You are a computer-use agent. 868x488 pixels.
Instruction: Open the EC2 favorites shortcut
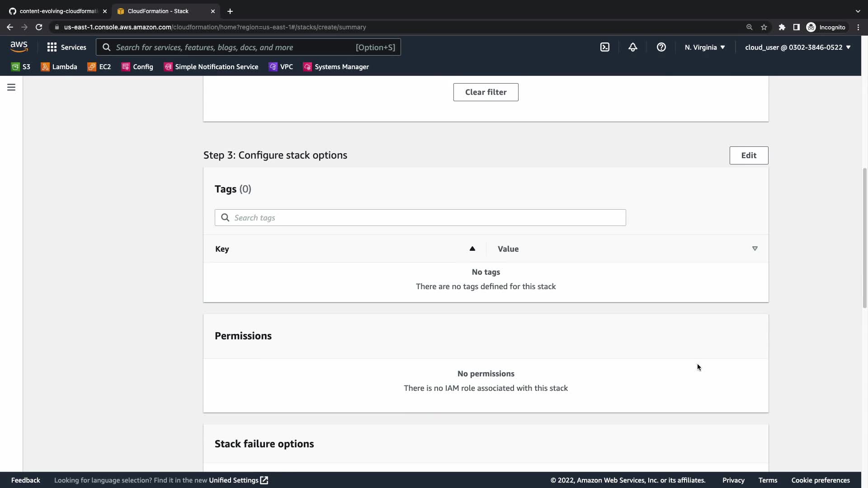pos(99,67)
